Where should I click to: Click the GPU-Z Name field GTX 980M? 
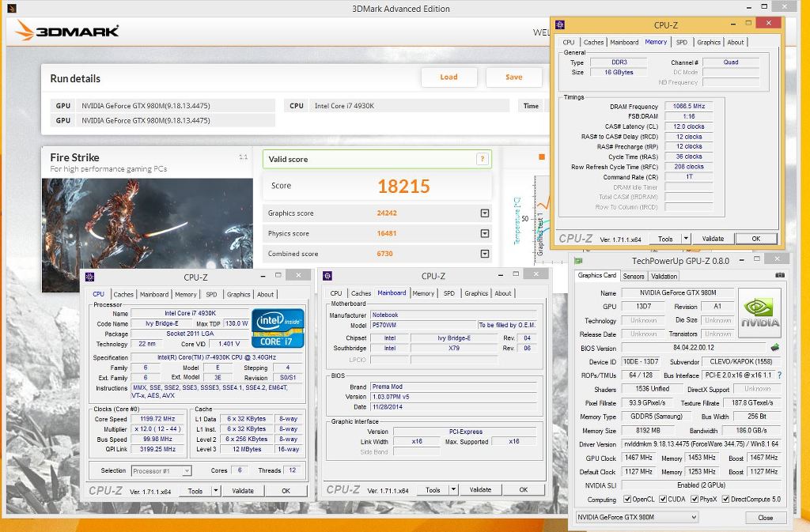click(x=678, y=292)
